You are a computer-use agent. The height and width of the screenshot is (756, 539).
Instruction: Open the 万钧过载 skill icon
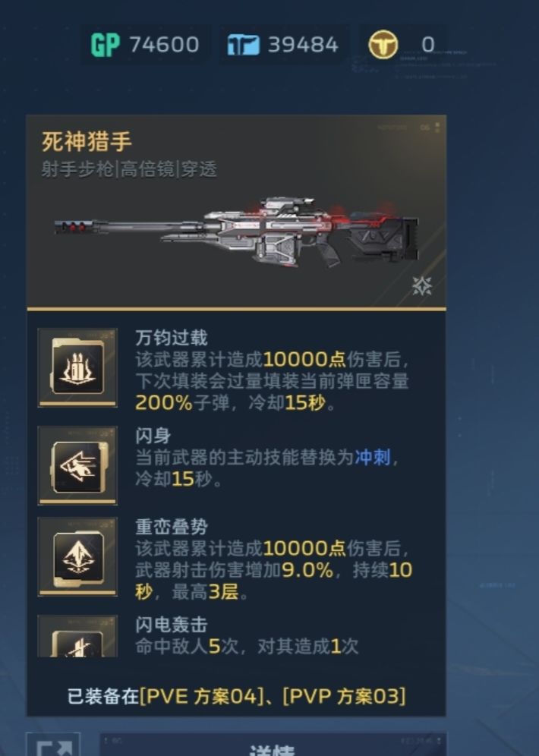click(77, 367)
